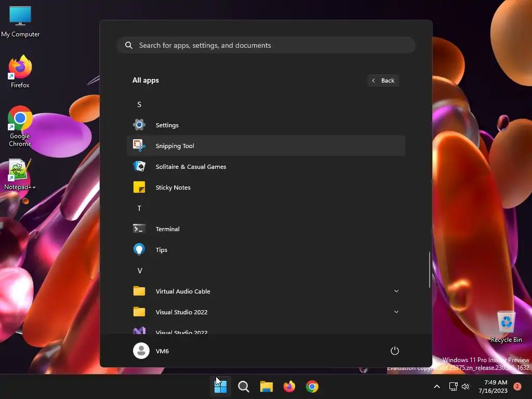Show hidden tray icons with the up chevron
The image size is (532, 399).
tap(437, 387)
